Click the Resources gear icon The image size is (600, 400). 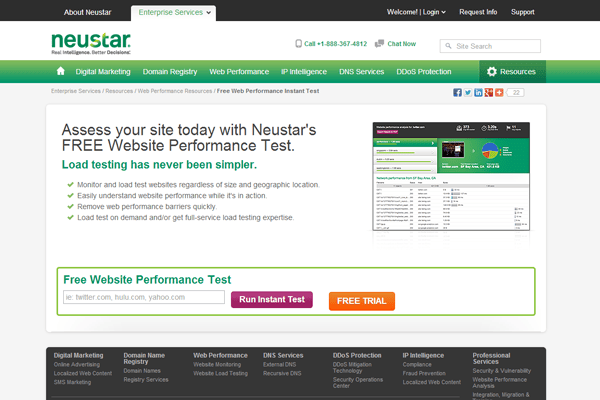pyautogui.click(x=492, y=72)
